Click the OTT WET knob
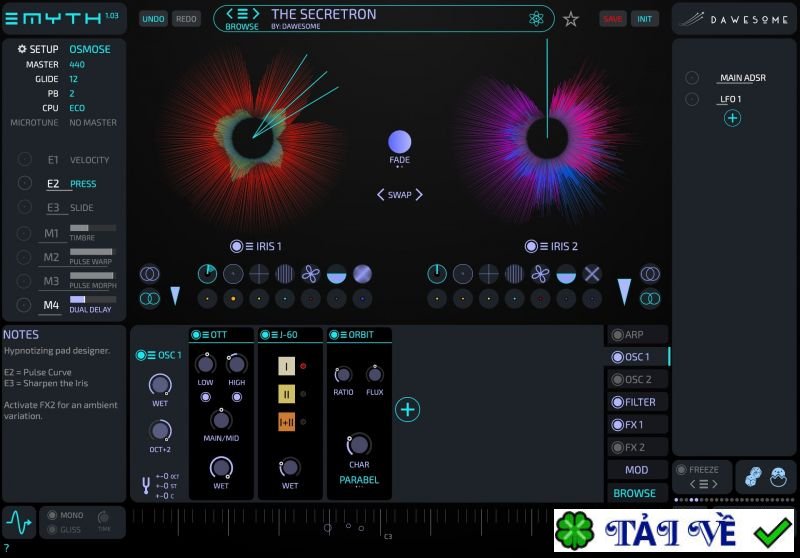800x558 pixels. click(221, 467)
